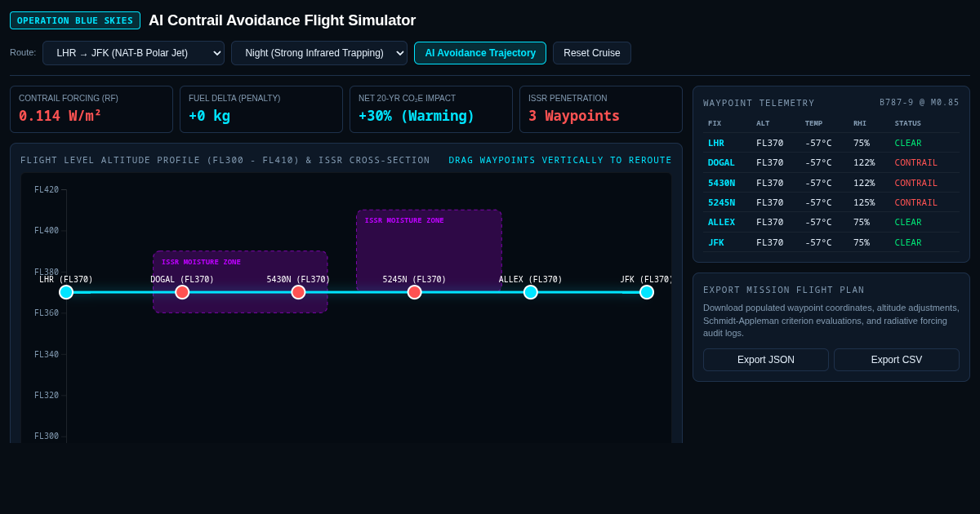Click the Reset Cruise button
The image size is (980, 514).
(x=592, y=53)
